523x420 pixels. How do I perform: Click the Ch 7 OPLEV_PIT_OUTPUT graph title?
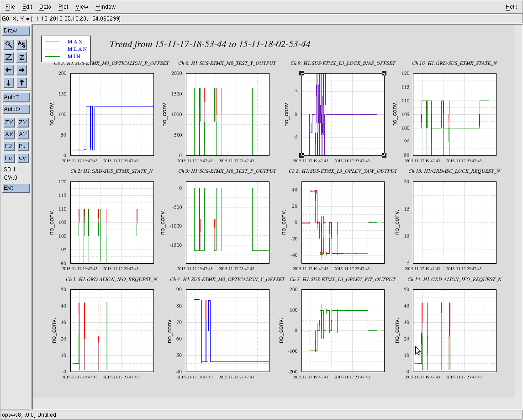click(343, 279)
